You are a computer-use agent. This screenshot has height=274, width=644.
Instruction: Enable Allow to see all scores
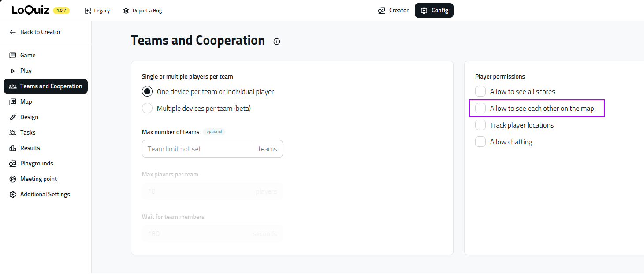(480, 92)
